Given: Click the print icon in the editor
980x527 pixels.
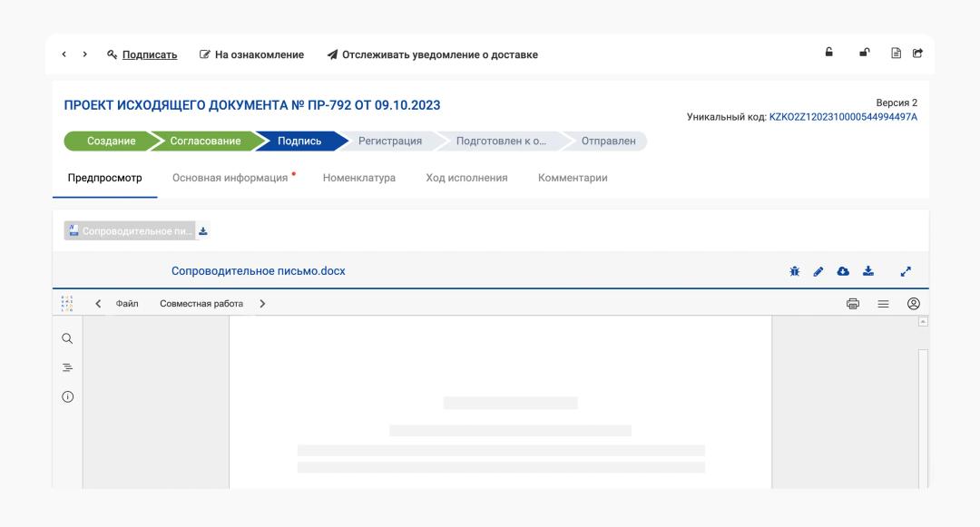Looking at the screenshot, I should (x=853, y=304).
